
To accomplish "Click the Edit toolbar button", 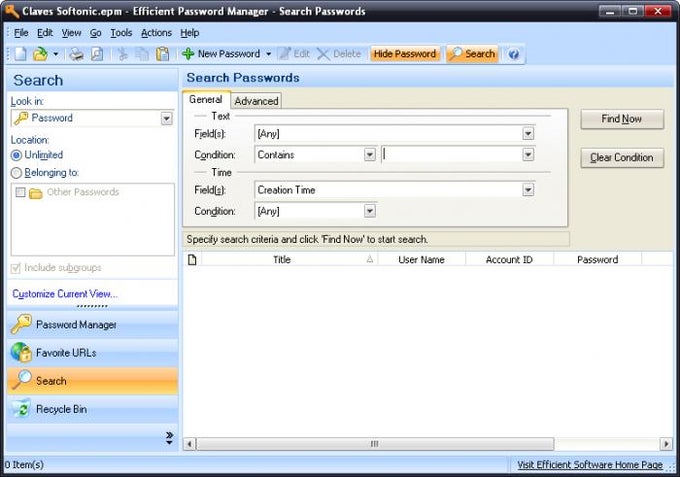I will (294, 54).
